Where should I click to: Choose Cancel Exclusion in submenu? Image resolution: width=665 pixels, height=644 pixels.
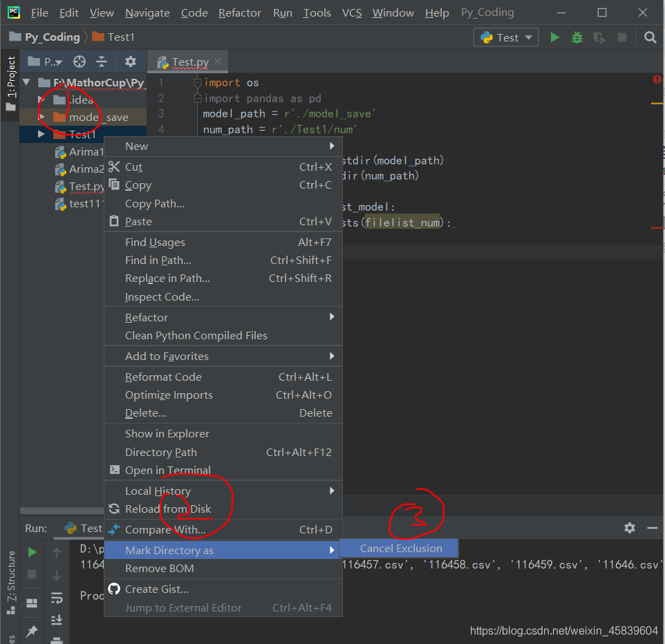click(399, 548)
